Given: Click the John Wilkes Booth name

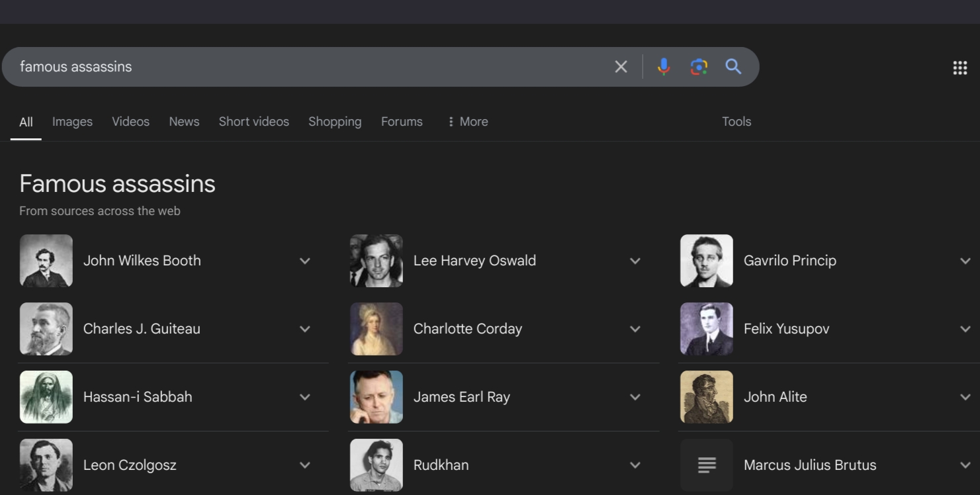Looking at the screenshot, I should pos(142,261).
